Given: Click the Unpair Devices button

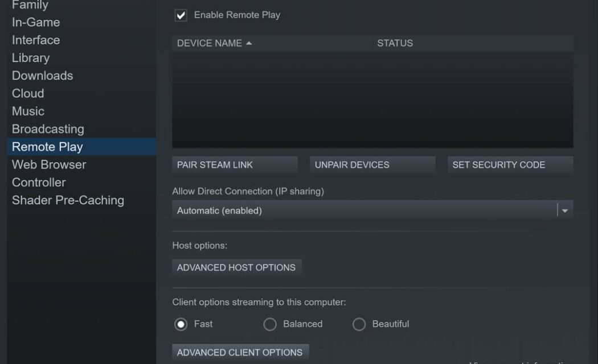Looking at the screenshot, I should (x=372, y=165).
